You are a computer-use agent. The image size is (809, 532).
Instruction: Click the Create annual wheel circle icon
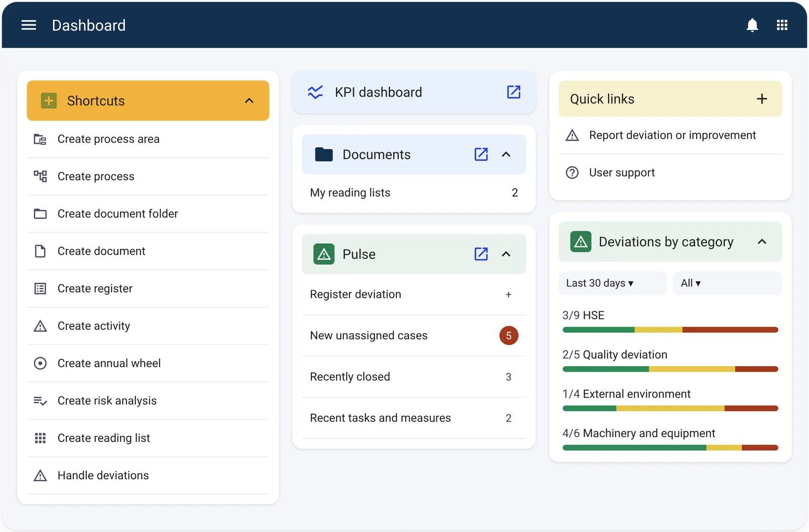click(x=40, y=364)
